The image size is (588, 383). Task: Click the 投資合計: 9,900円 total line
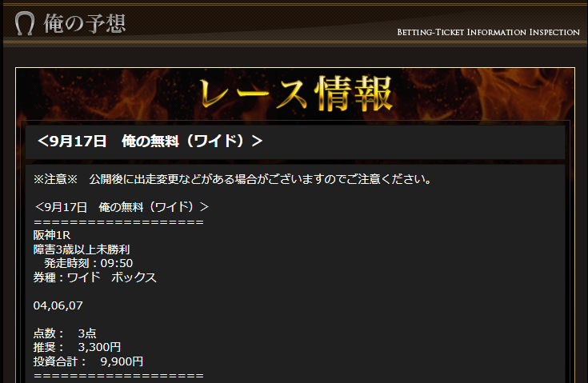click(88, 361)
